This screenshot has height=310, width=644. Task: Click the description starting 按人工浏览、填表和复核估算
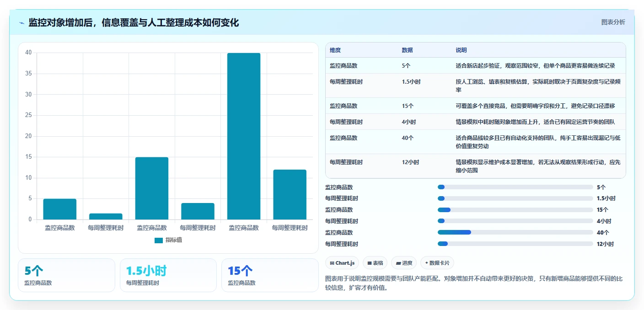(x=538, y=86)
